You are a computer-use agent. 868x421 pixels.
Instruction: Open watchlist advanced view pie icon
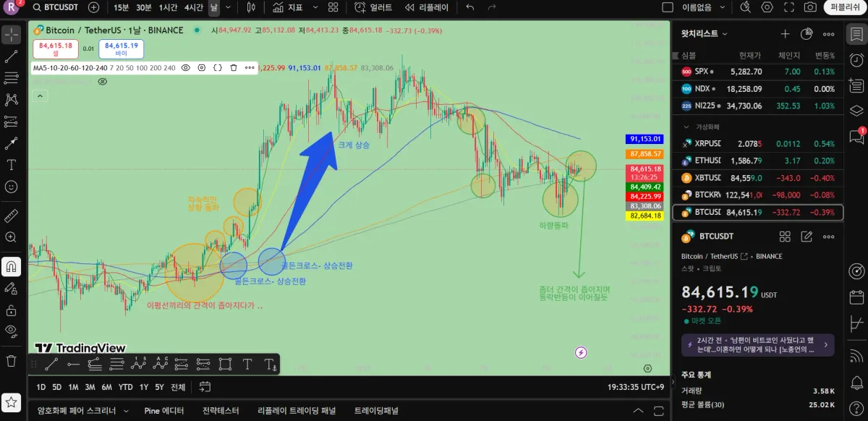(807, 34)
